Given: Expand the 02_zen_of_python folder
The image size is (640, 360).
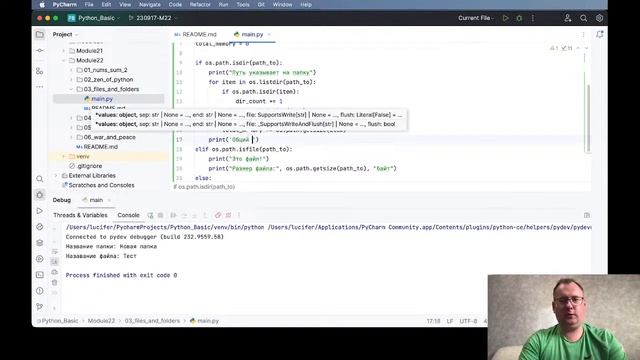Looking at the screenshot, I should 71,80.
